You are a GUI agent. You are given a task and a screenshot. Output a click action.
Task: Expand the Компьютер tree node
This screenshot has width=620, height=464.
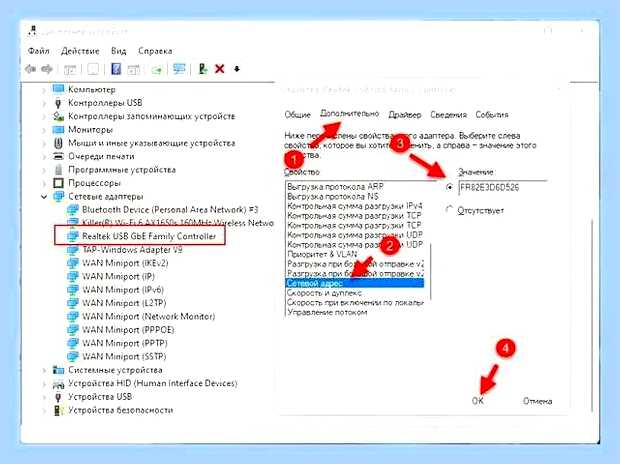click(x=44, y=90)
